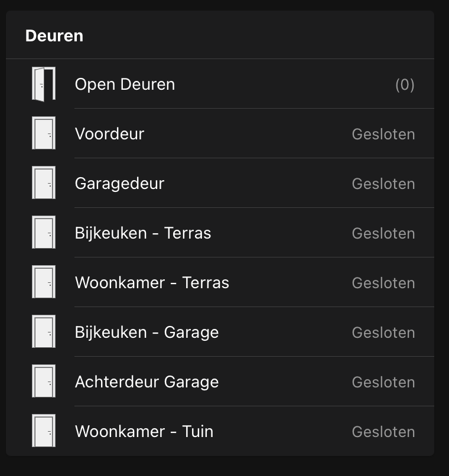Click the Bijkeuken - Terras door icon

pyautogui.click(x=43, y=233)
